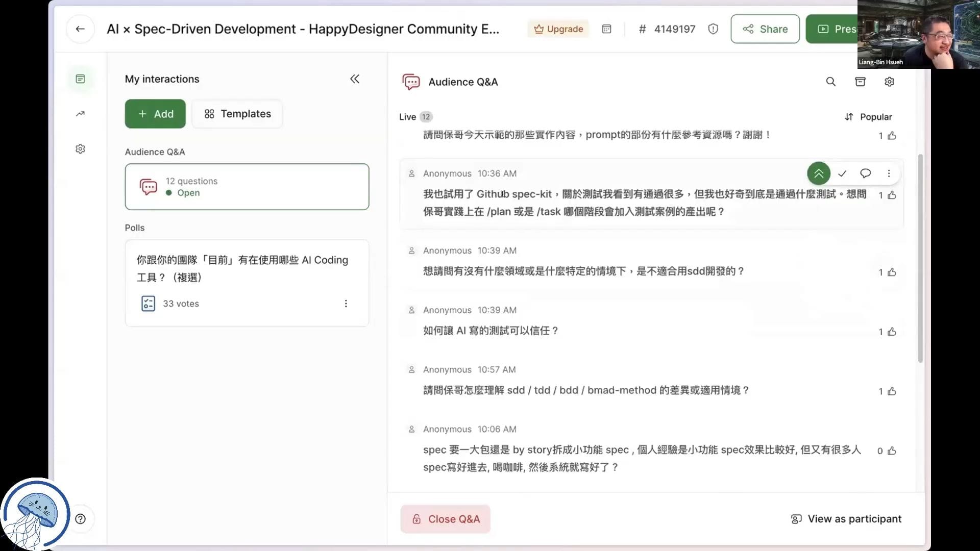Click the green Add button

pos(155,114)
